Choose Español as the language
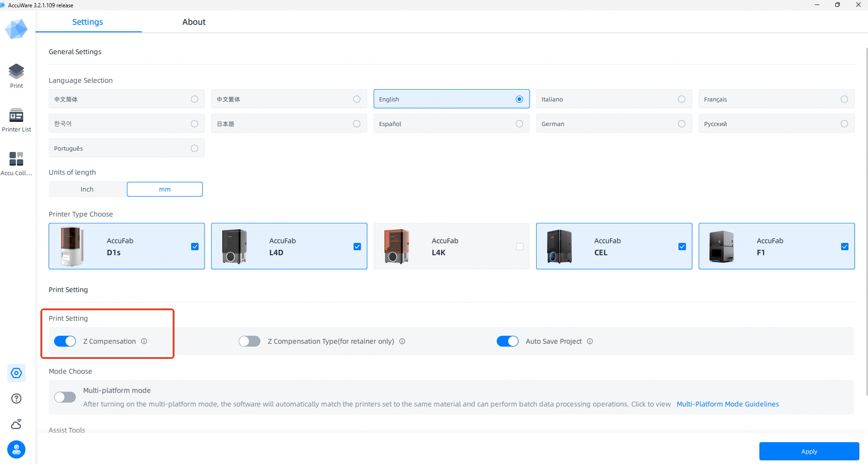Viewport: 868px width, 464px height. tap(452, 124)
